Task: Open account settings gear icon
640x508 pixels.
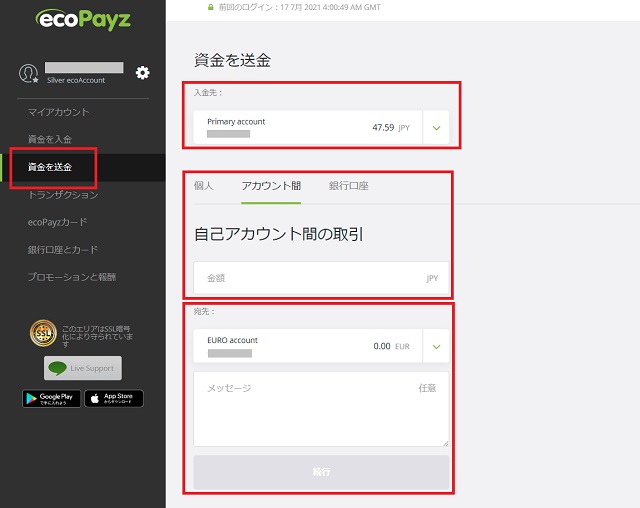Action: (142, 72)
